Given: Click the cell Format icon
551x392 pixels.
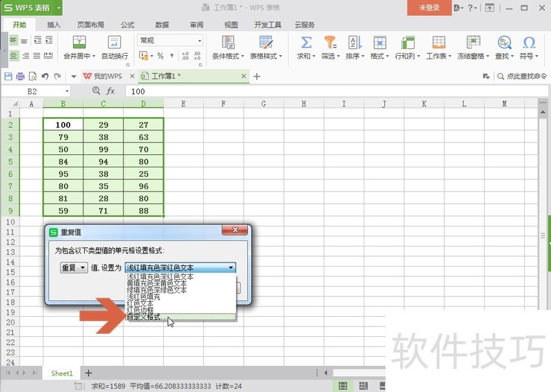Looking at the screenshot, I should pyautogui.click(x=380, y=43).
